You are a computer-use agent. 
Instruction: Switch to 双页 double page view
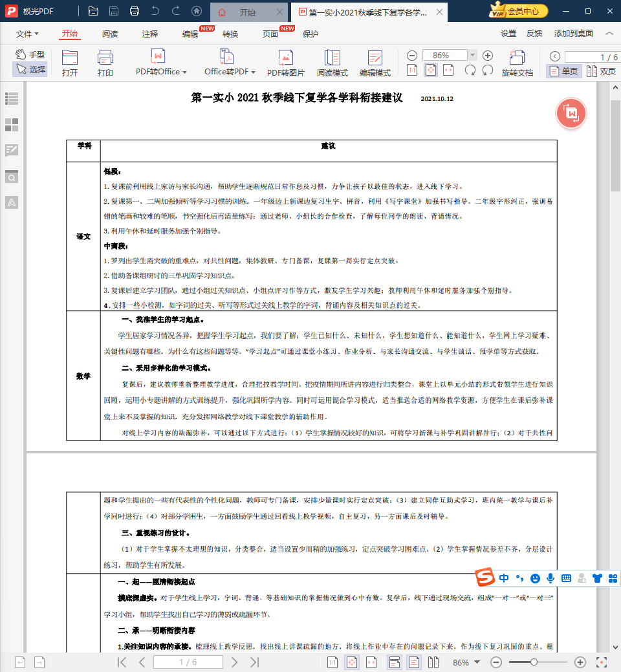(x=602, y=71)
